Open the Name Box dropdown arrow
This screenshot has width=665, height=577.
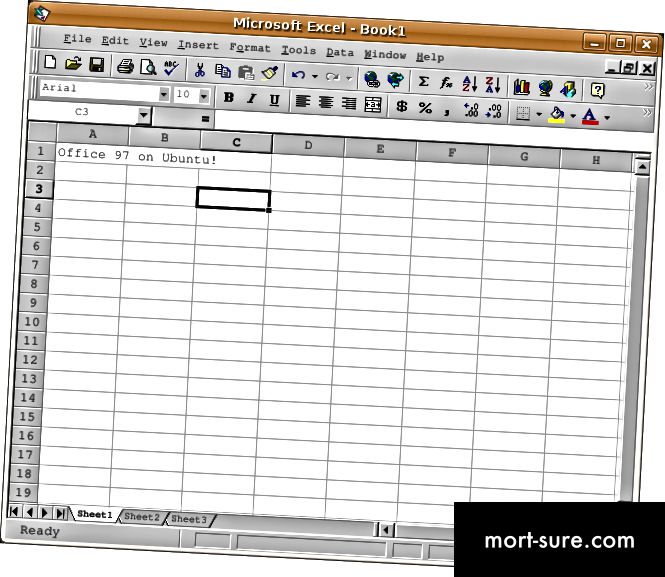(144, 115)
